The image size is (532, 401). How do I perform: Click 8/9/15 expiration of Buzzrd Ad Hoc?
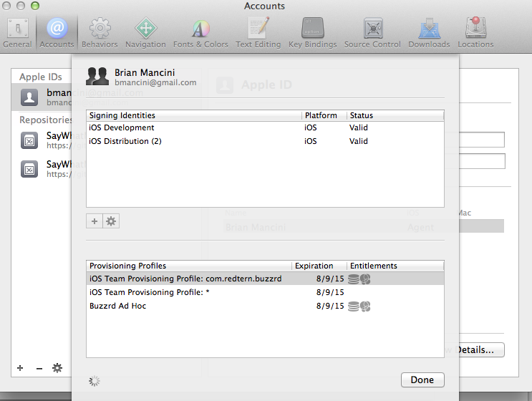330,306
